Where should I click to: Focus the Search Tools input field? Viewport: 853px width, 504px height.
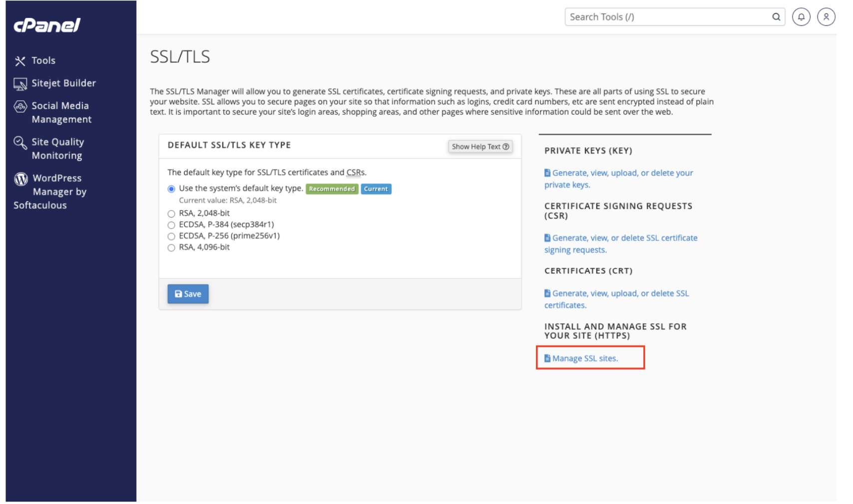675,17
